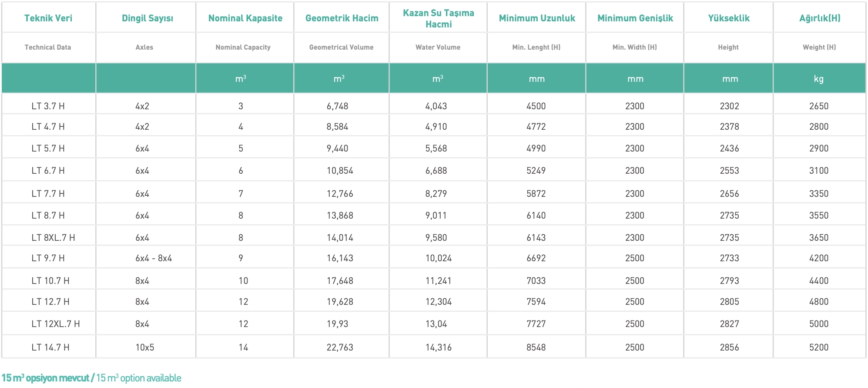The width and height of the screenshot is (868, 388).
Task: Click the Water Volume subheader label
Action: tap(438, 47)
